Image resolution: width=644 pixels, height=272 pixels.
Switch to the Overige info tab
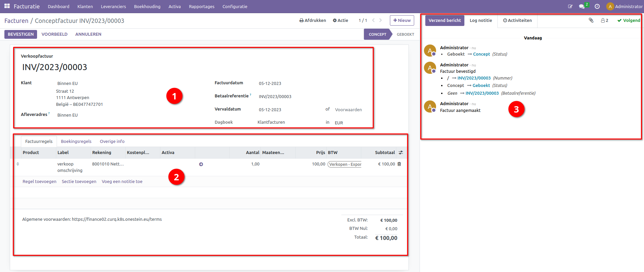coord(112,142)
